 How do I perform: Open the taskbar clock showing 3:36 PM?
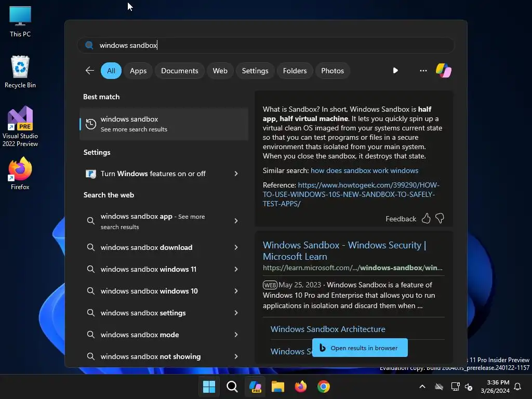coord(495,387)
